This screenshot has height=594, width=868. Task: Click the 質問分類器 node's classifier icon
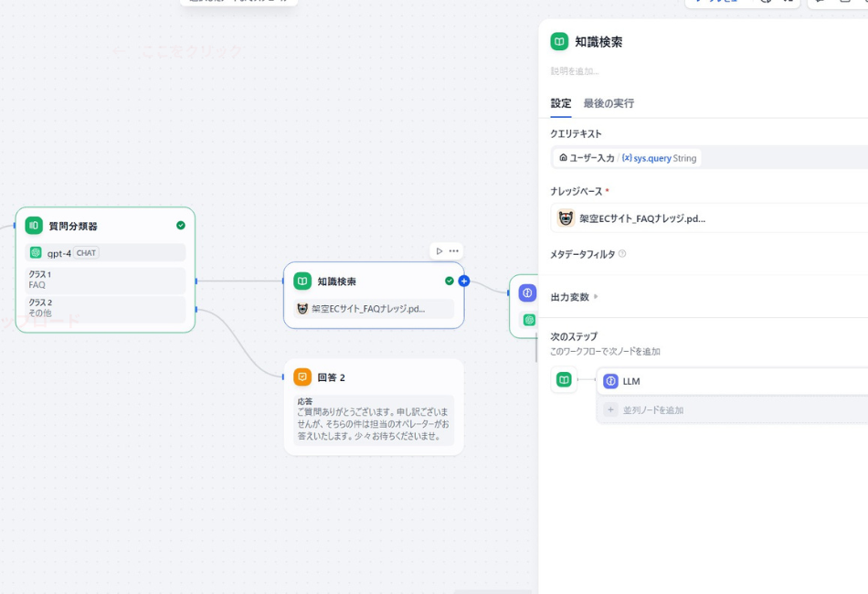pyautogui.click(x=34, y=225)
